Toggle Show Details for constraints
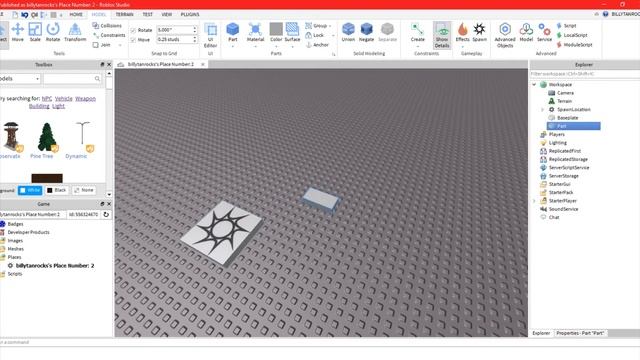This screenshot has width=640, height=360. point(442,36)
